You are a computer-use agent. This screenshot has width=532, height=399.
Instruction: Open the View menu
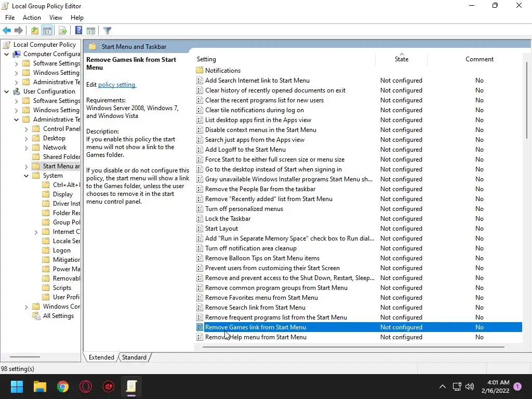tap(56, 18)
